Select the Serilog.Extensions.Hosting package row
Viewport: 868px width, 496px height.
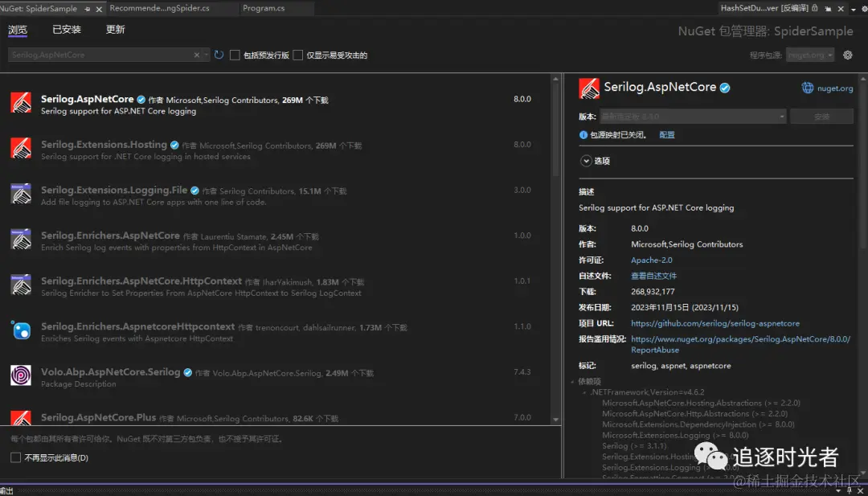click(x=276, y=150)
